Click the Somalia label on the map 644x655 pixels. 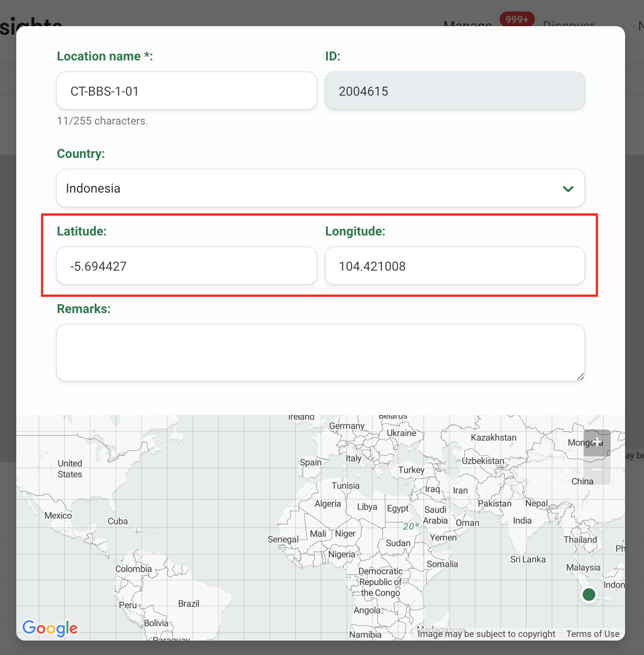(442, 564)
